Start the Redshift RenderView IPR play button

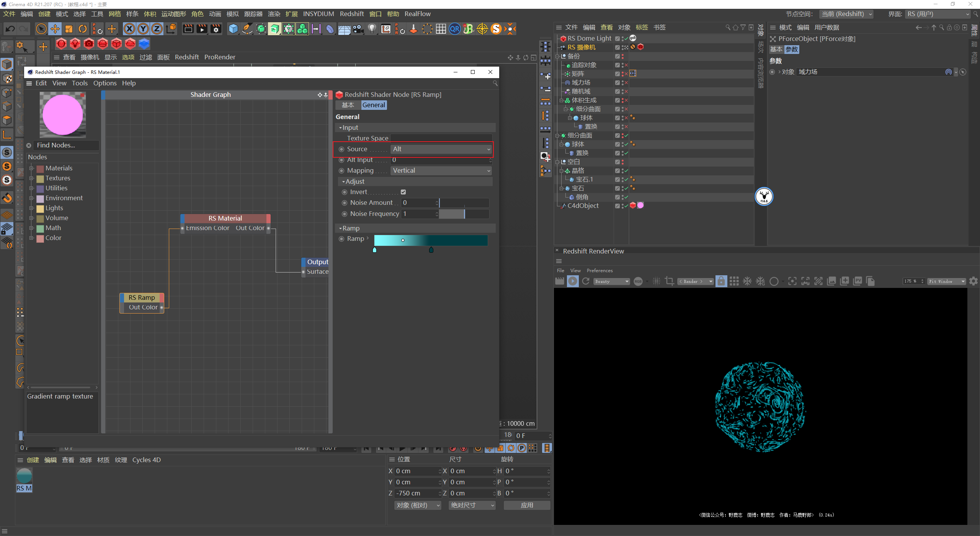point(573,281)
